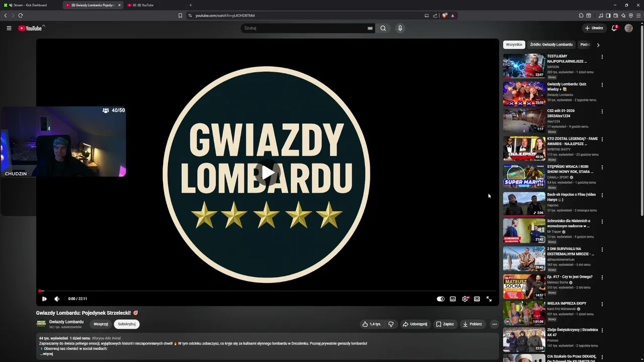This screenshot has height=362, width=644.
Task: Close the Gwiazdy Lombardu browser tab
Action: (119, 5)
